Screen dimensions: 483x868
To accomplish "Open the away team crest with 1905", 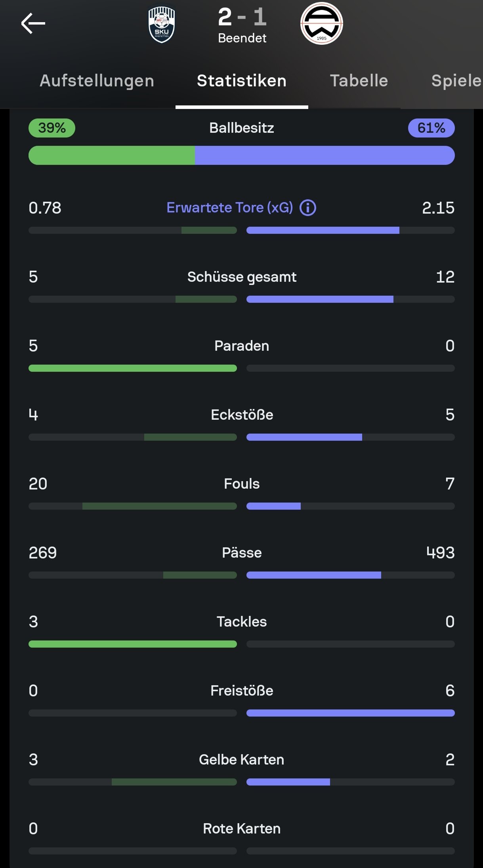I will pos(321,24).
